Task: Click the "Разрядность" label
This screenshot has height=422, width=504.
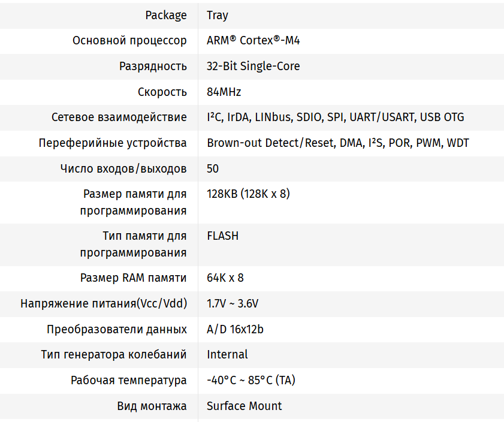Action: click(153, 66)
